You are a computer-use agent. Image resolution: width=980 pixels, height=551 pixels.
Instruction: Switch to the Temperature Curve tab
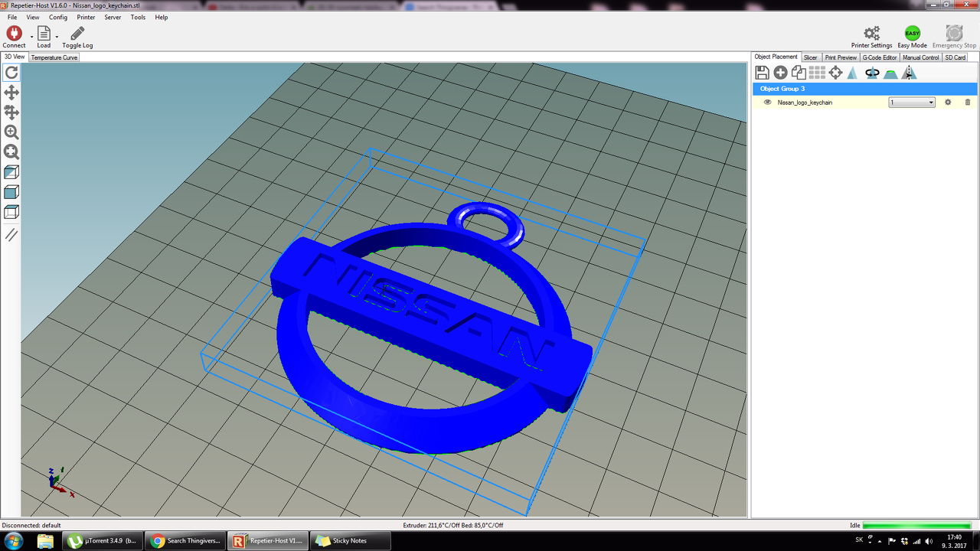coord(54,57)
